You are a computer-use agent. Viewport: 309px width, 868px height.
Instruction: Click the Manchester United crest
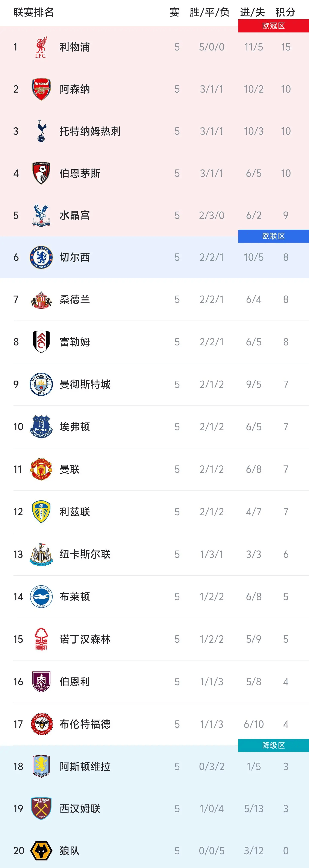pos(41,469)
